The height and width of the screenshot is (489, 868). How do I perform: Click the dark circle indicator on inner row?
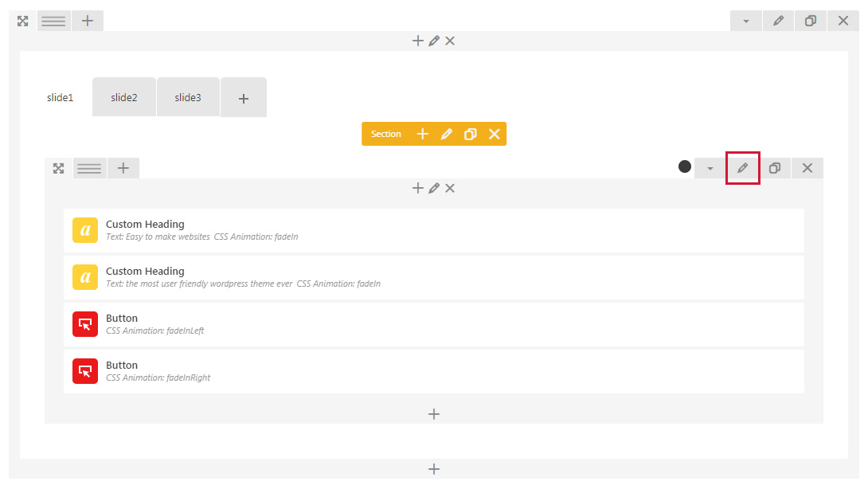point(685,166)
